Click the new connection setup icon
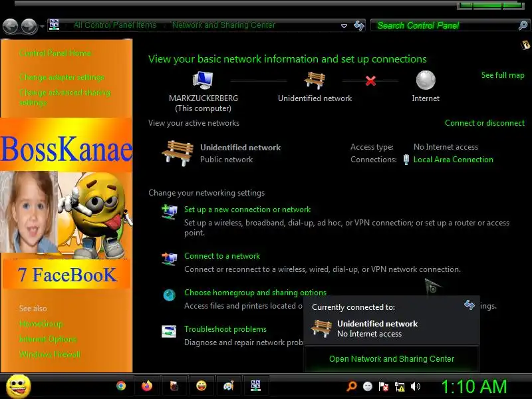 [170, 211]
